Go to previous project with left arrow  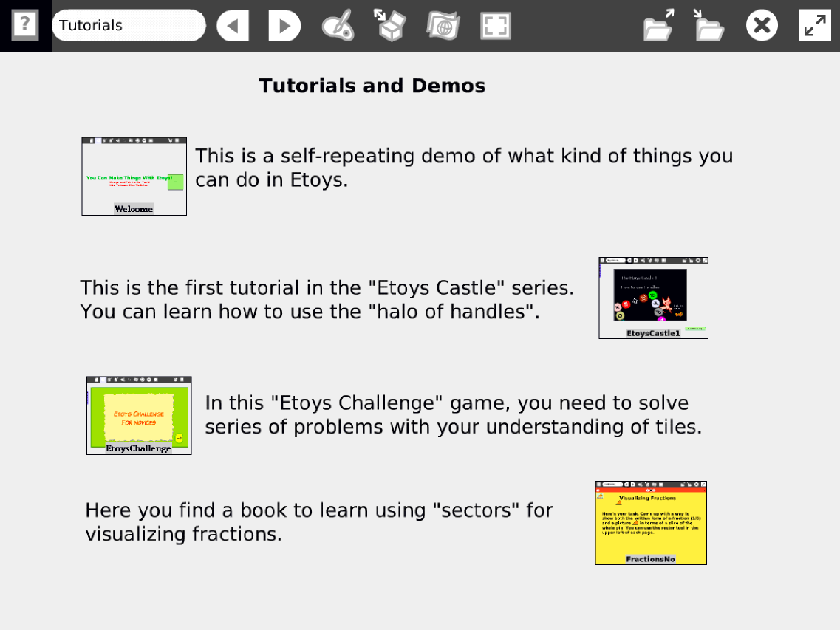click(x=233, y=25)
